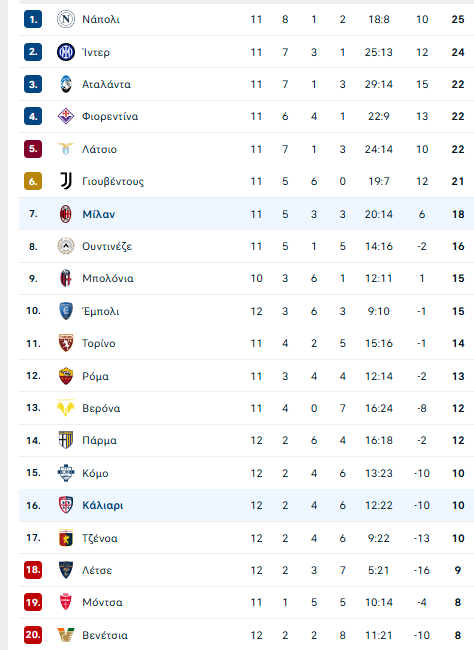The height and width of the screenshot is (650, 474).
Task: Click the Βενέτσια team name
Action: coord(105,635)
